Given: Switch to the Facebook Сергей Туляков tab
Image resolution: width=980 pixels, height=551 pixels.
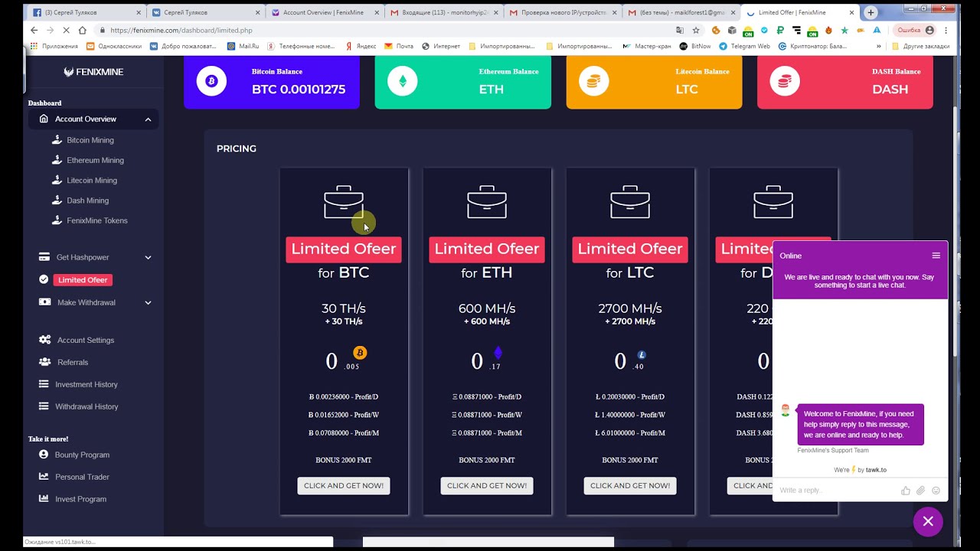Looking at the screenshot, I should 84,12.
